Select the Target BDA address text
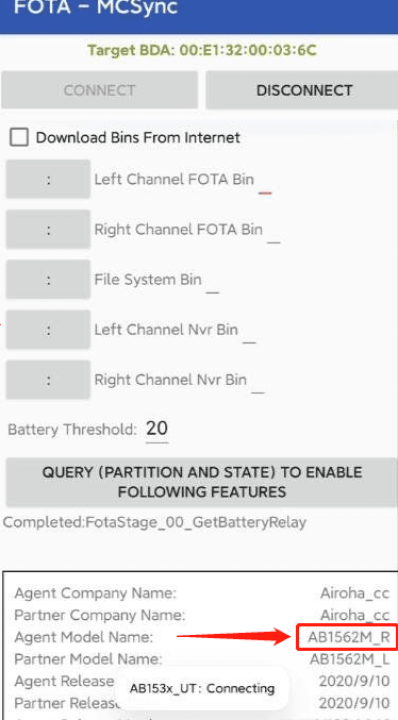The width and height of the screenshot is (398, 720). tap(202, 50)
